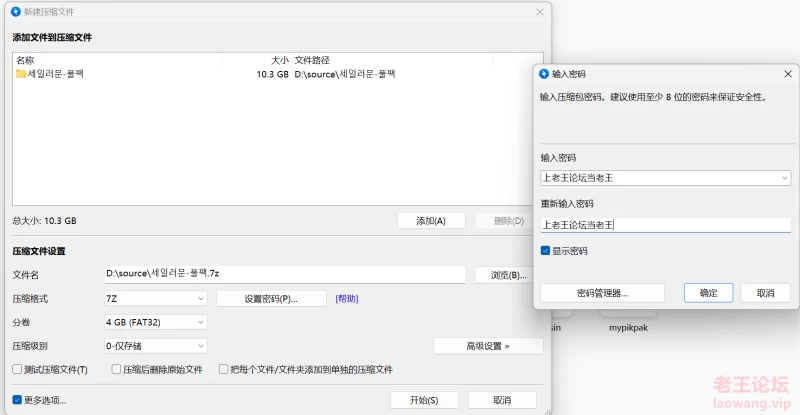Select the 세일러문-풀팩 folder icon in file list
This screenshot has width=800, height=415.
coord(20,74)
